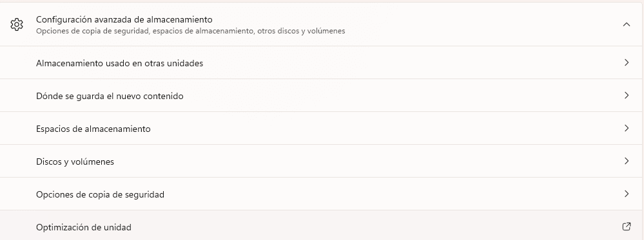
Task: Collapse the Configuración avanzada de almacenamiento section
Action: coord(627,24)
